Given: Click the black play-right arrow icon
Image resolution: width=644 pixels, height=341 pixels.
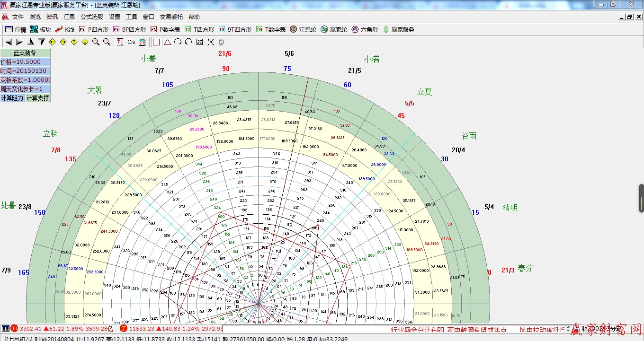Looking at the screenshot, I should click(20, 42).
